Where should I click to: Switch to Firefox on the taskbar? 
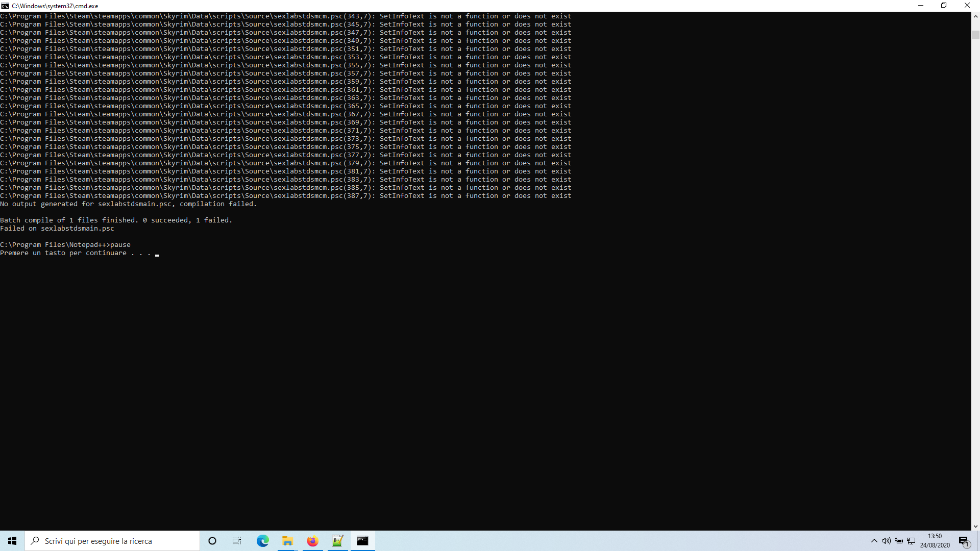click(312, 541)
